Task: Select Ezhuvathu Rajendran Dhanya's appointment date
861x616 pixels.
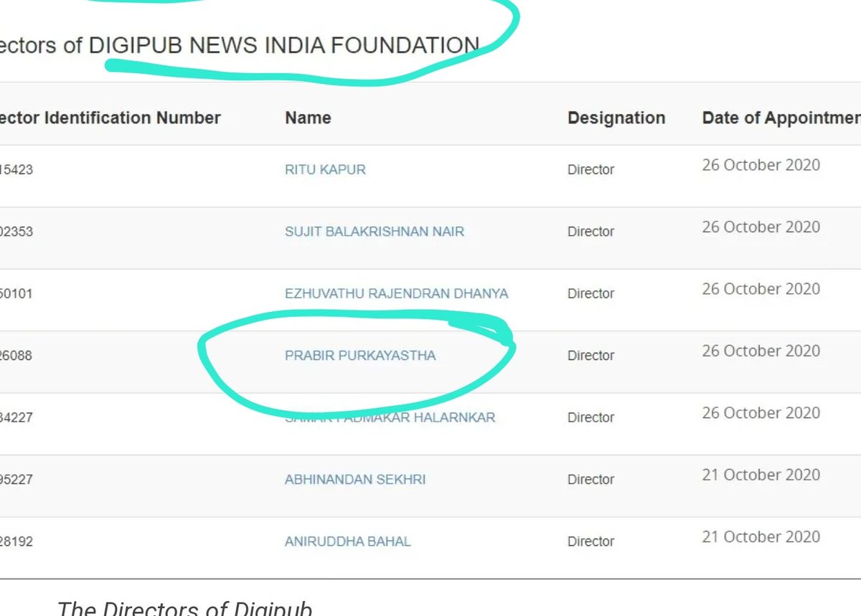Action: [761, 288]
